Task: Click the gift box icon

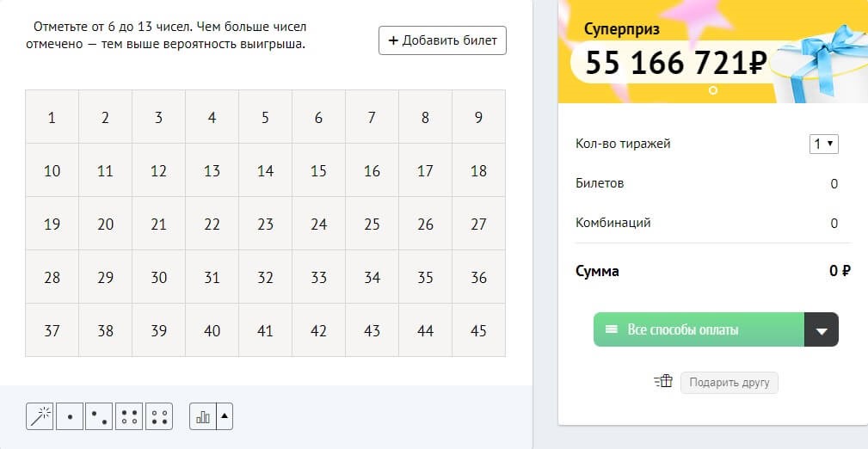Action: coord(662,382)
